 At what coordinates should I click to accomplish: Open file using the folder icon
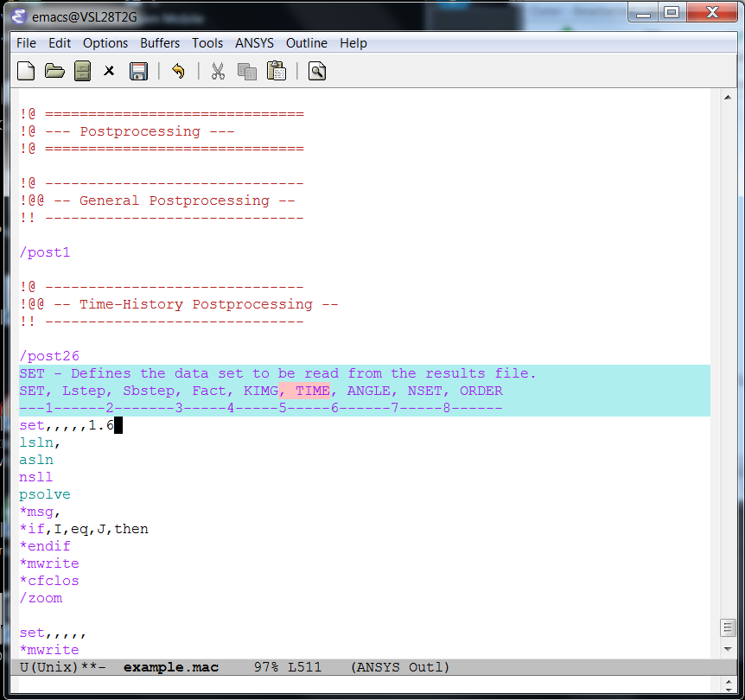54,71
